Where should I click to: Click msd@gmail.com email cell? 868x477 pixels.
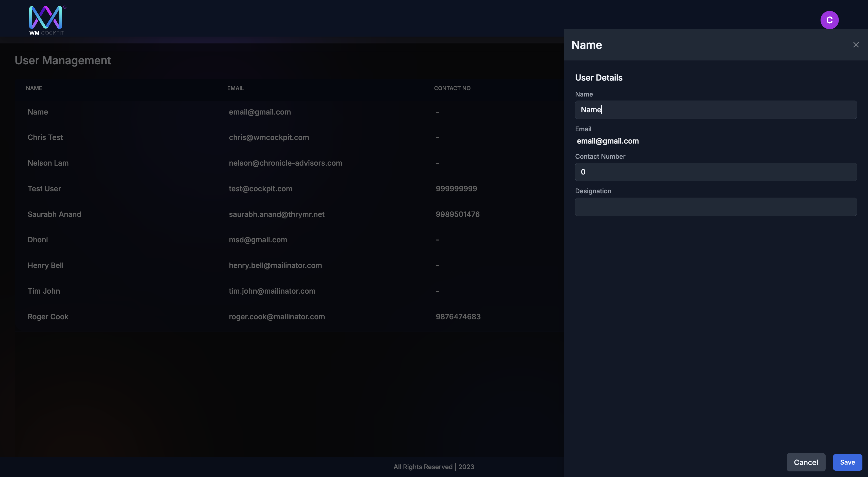point(258,240)
